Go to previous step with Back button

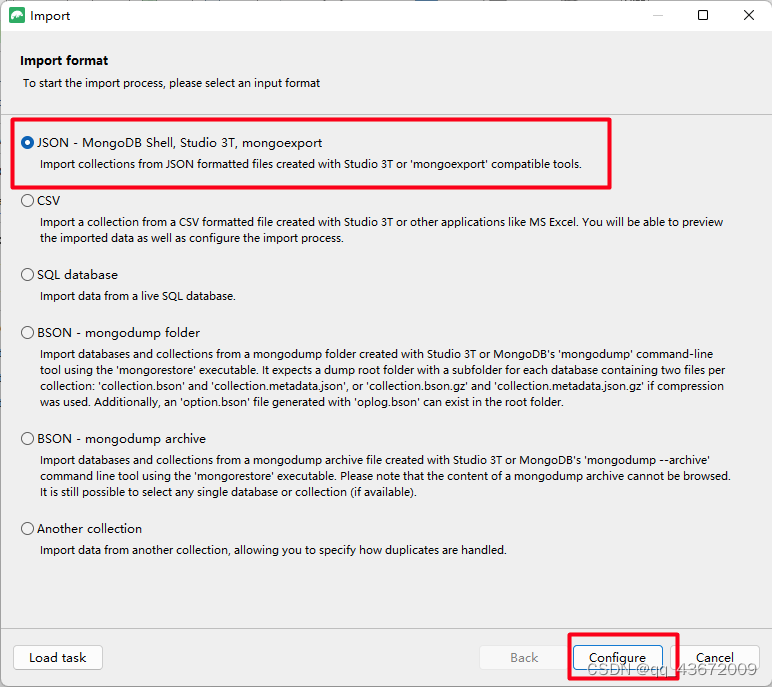[x=524, y=657]
